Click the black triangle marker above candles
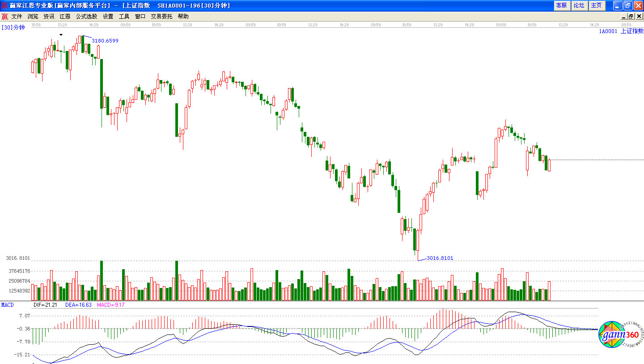 (x=61, y=34)
